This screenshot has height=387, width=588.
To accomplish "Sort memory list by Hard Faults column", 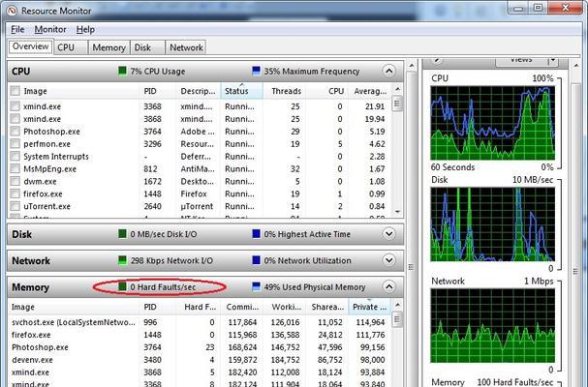I will [x=200, y=307].
